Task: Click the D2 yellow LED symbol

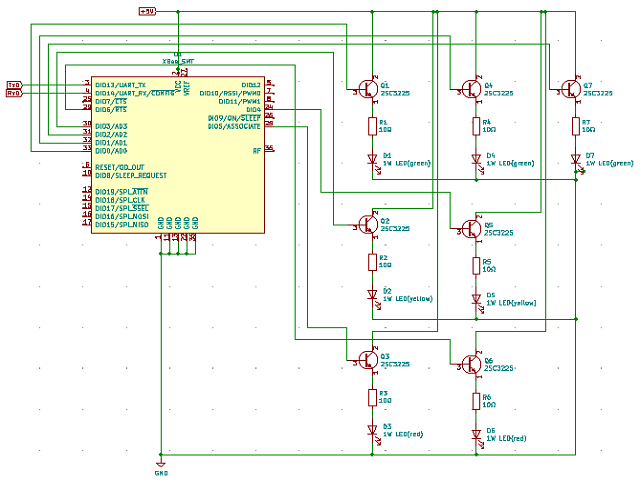Action: (372, 294)
